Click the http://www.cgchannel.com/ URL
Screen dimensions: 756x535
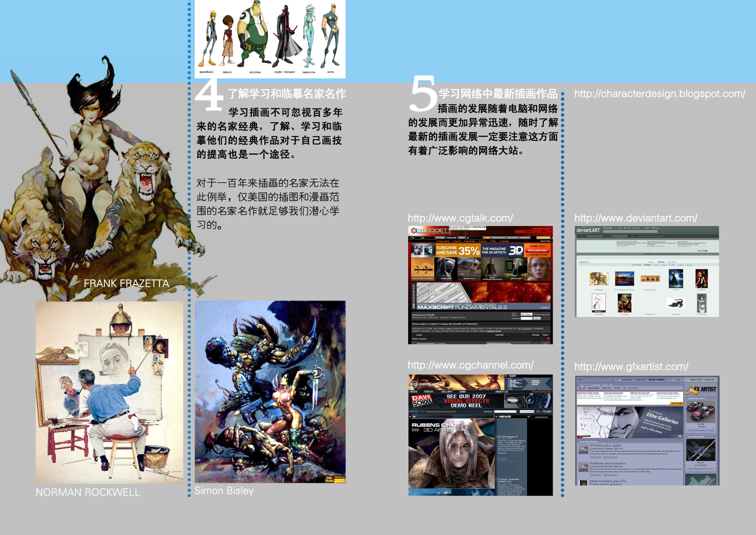click(470, 365)
